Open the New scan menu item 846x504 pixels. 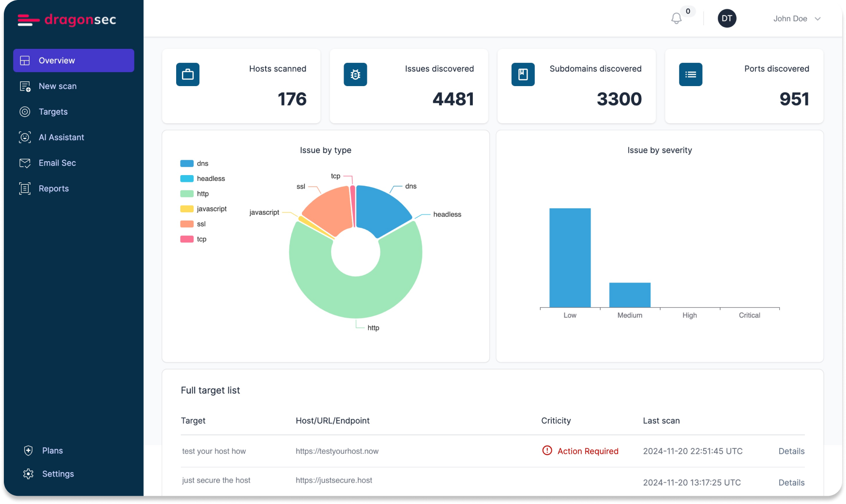(x=57, y=86)
